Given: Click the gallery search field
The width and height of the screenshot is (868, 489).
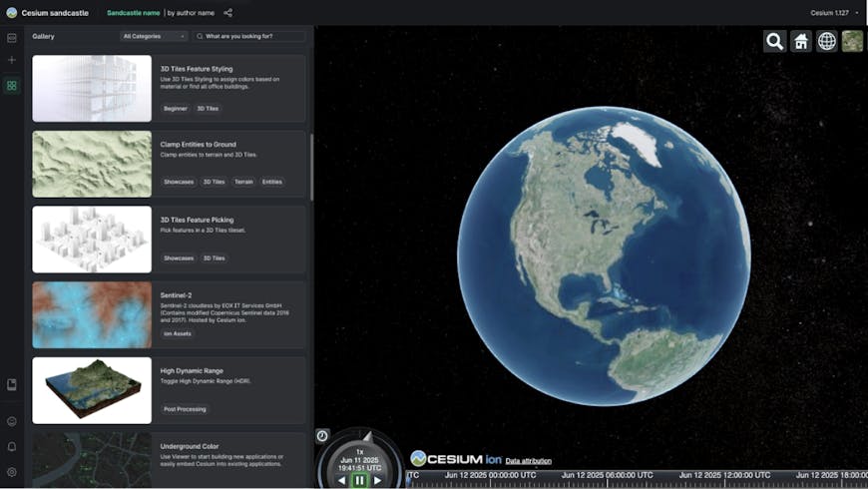Looking at the screenshot, I should 249,36.
